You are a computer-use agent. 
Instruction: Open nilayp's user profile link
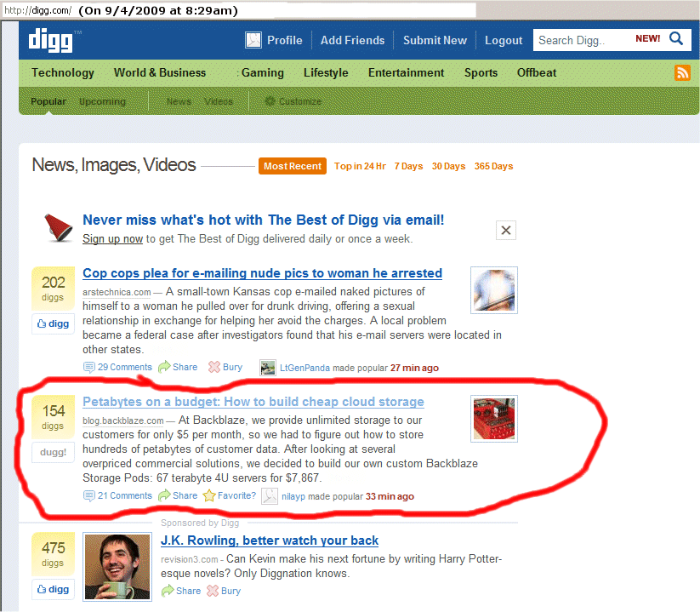pos(293,496)
